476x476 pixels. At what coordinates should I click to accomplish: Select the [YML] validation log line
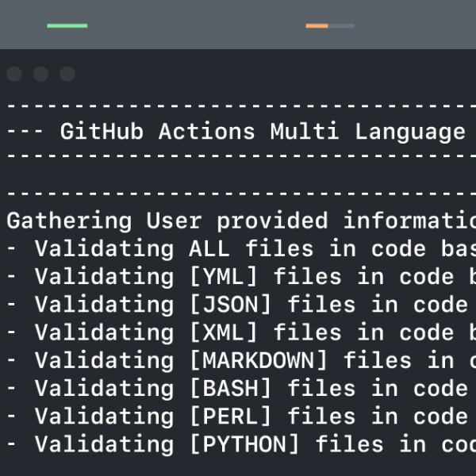238,277
